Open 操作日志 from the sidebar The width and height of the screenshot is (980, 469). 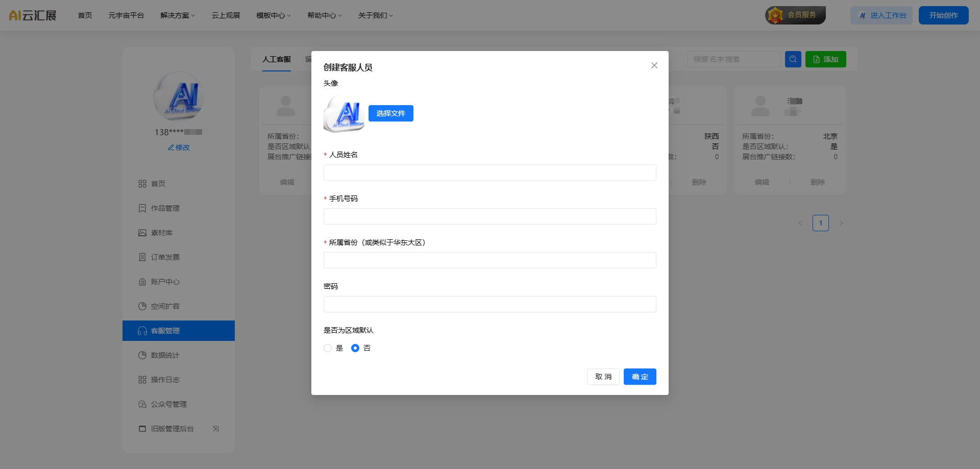point(164,379)
